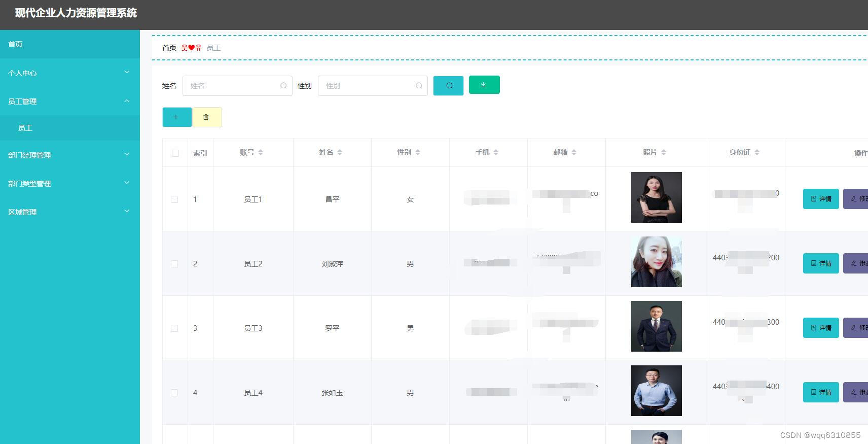Click the title 现代企业人力资源管理系统
The height and width of the screenshot is (444, 868).
point(76,13)
